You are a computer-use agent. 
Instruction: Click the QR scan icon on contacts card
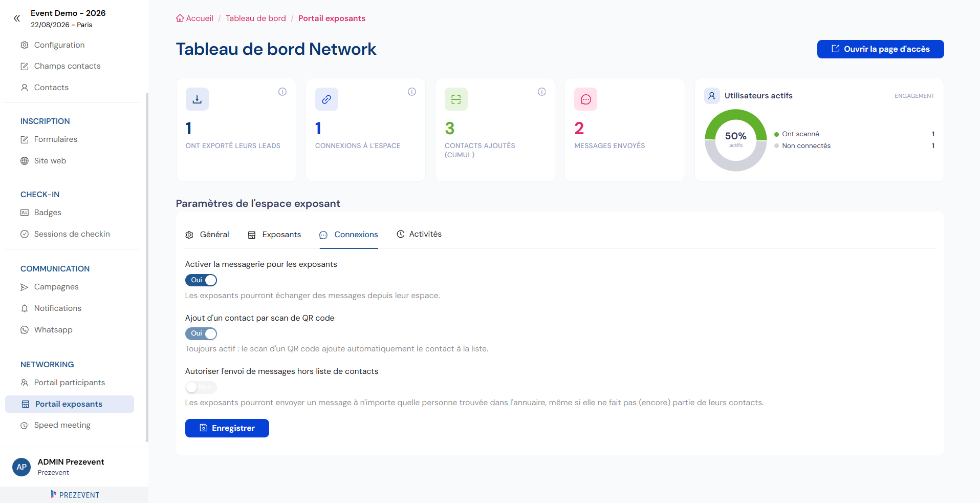(456, 99)
